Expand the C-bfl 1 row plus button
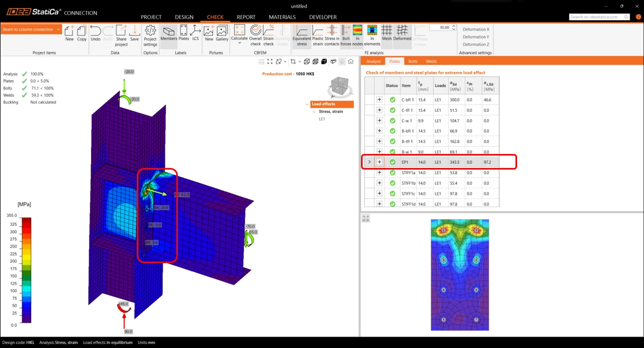 coord(379,99)
